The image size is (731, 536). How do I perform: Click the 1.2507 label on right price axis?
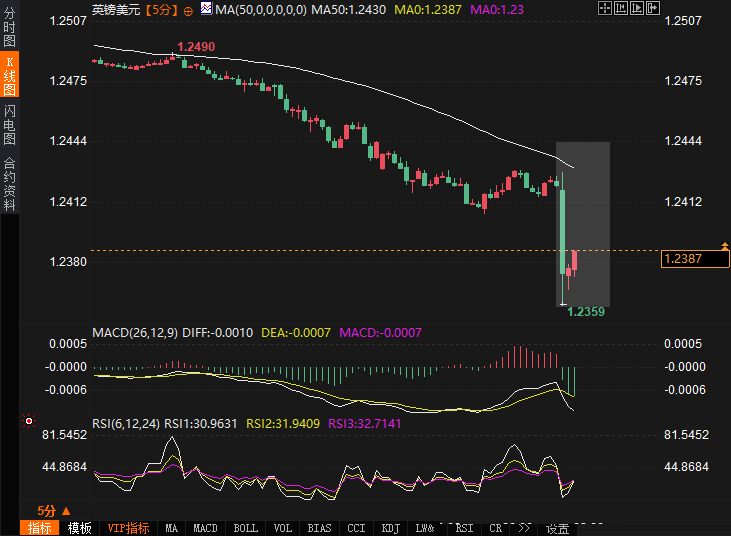[x=683, y=21]
